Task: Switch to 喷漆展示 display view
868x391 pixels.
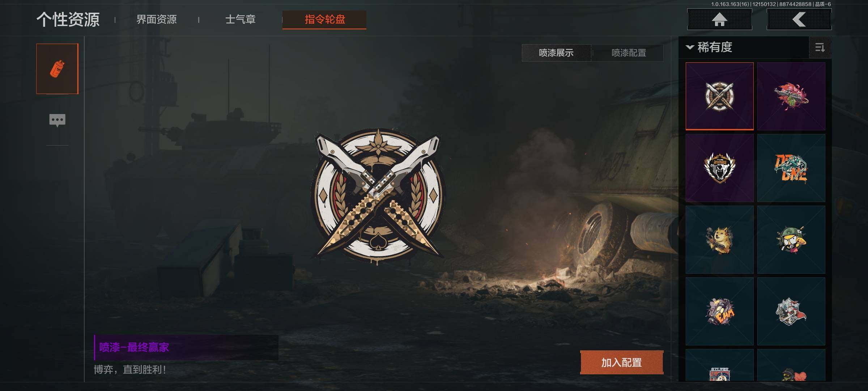Action: tap(556, 53)
